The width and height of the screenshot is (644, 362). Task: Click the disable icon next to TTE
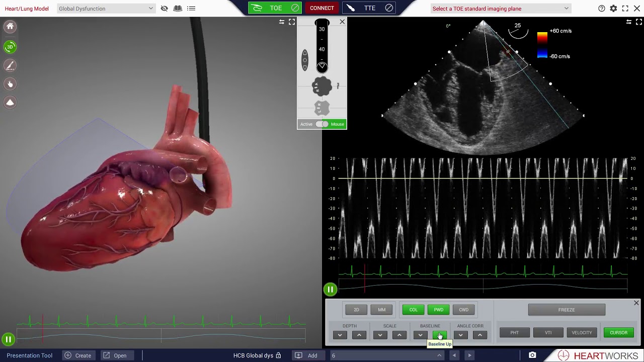389,8
